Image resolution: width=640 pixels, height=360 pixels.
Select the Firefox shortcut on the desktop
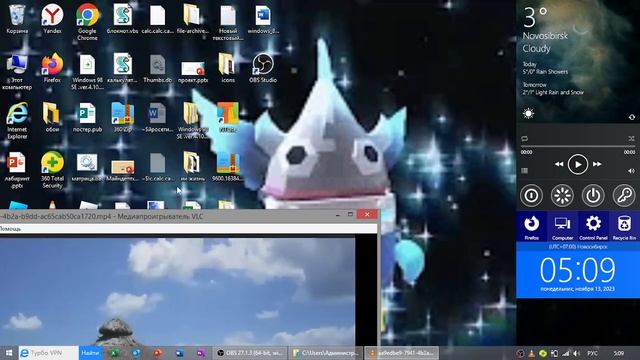point(52,69)
